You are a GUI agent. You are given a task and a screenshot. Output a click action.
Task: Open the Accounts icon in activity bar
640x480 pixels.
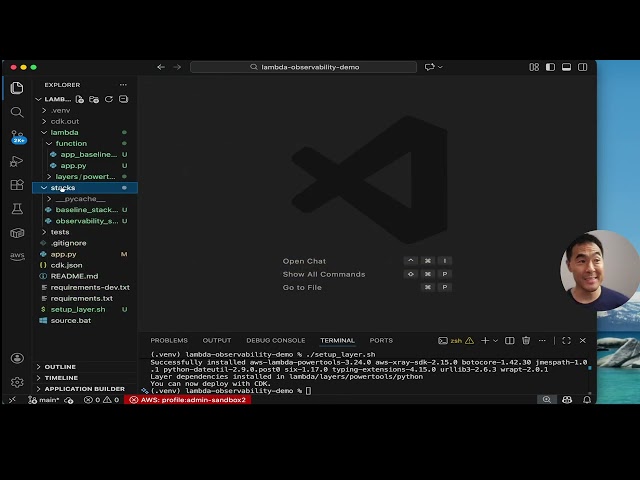[17, 358]
